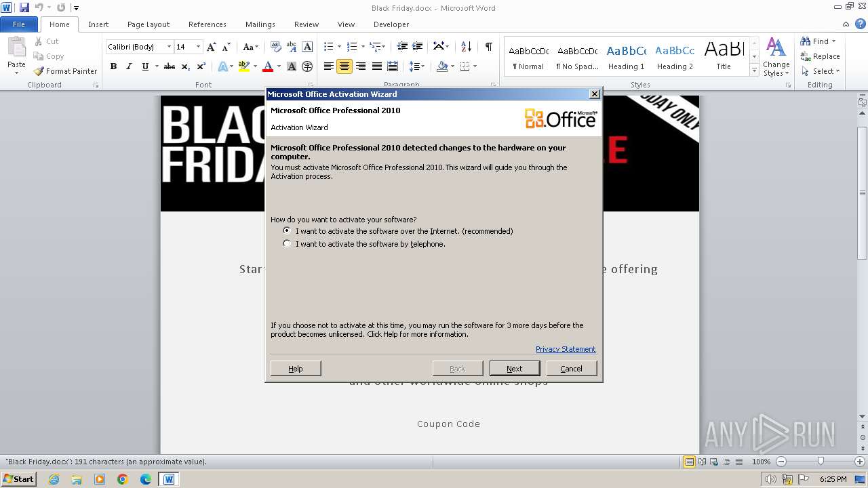The image size is (868, 488).
Task: Toggle Italic formatting in the ribbon
Action: [x=129, y=66]
